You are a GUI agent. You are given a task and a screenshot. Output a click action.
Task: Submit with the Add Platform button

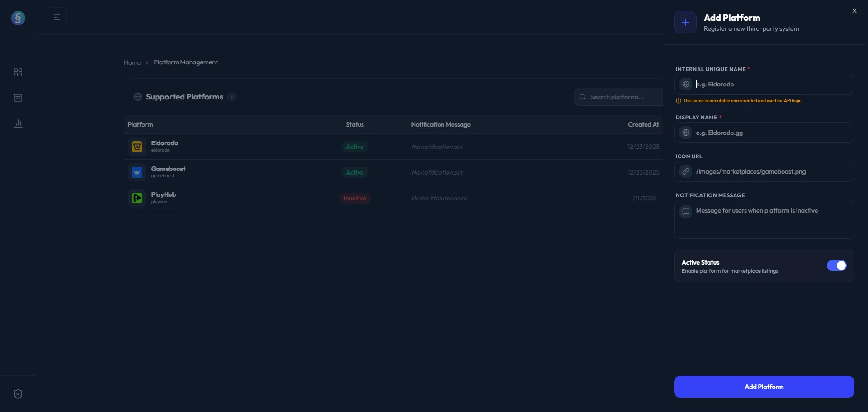(x=764, y=387)
